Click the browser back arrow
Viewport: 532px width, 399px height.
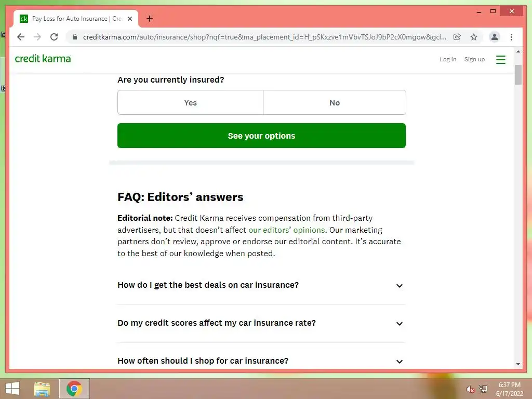point(21,37)
